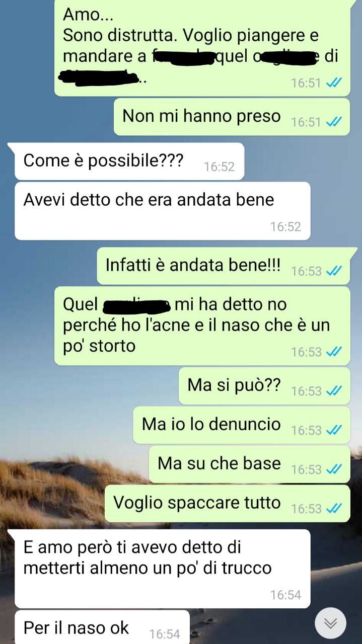Tap the read ticks on the "Sono distrutta" message
This screenshot has height=644, width=362.
(x=334, y=83)
